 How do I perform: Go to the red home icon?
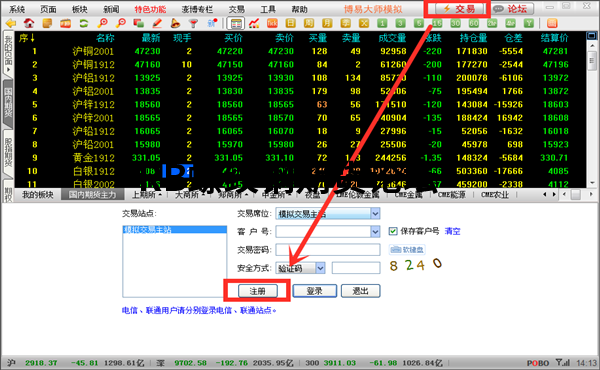click(29, 23)
